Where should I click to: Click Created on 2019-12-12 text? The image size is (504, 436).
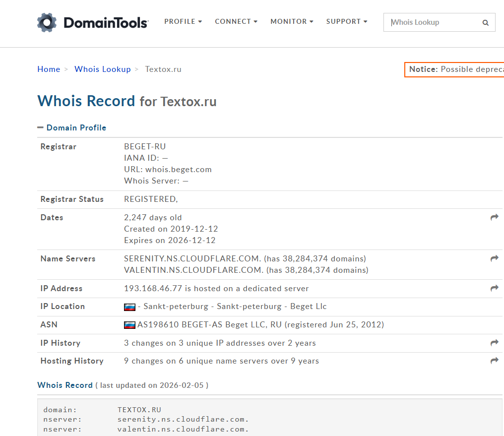171,229
